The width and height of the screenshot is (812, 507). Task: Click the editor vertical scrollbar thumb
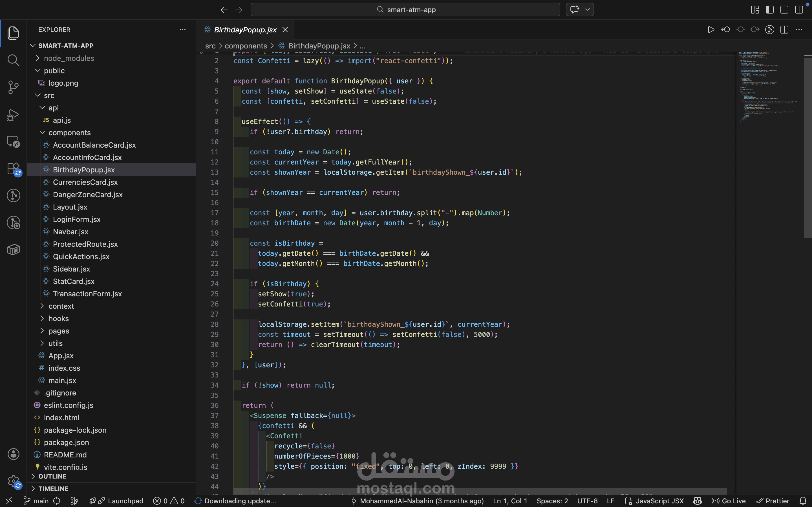click(808, 148)
